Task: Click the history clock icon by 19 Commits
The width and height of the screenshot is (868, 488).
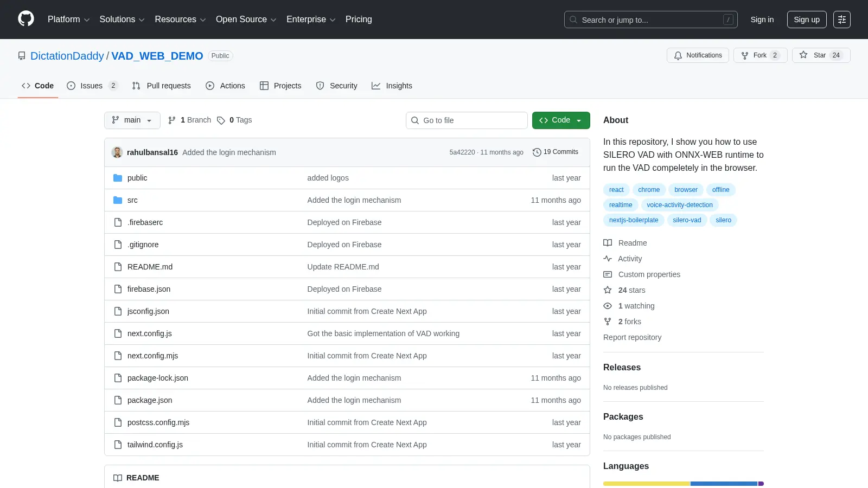Action: pyautogui.click(x=537, y=152)
